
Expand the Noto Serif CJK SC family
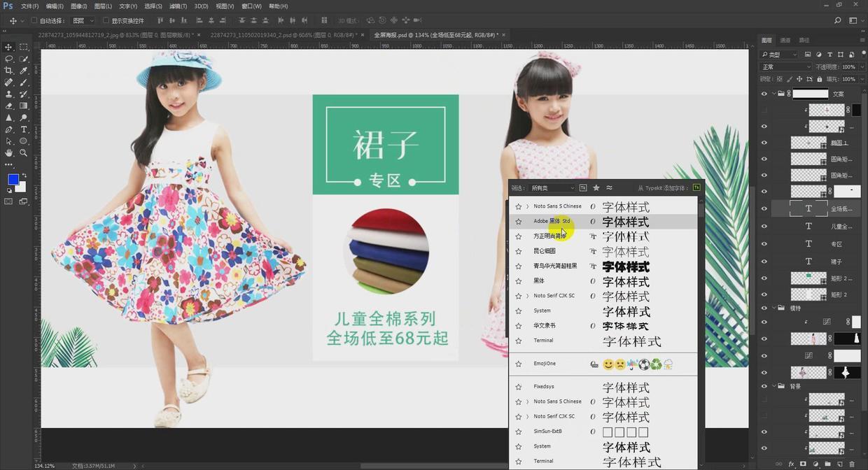coord(527,296)
